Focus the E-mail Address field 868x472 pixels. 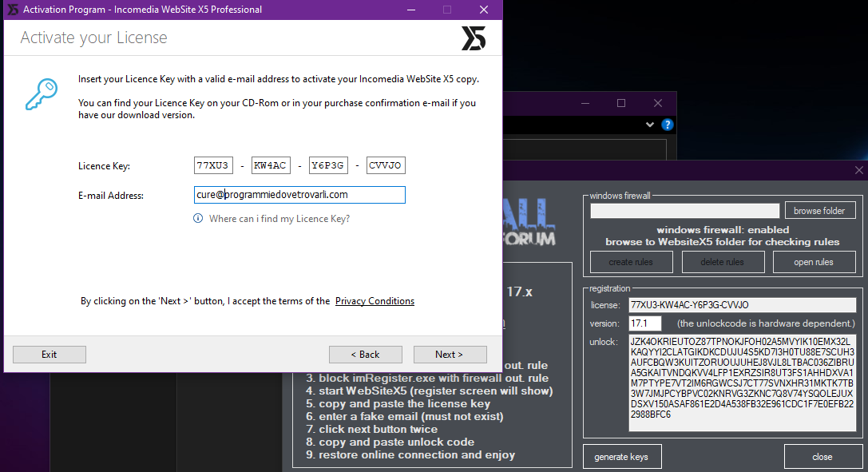[x=299, y=195]
